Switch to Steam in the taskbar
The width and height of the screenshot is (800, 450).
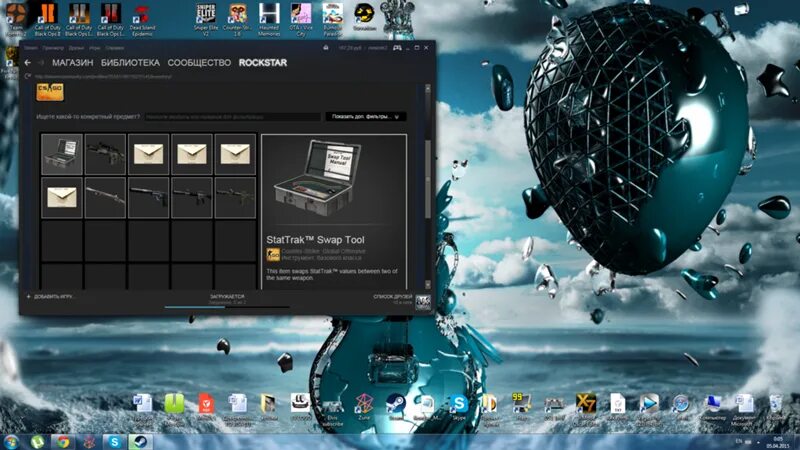pos(140,442)
